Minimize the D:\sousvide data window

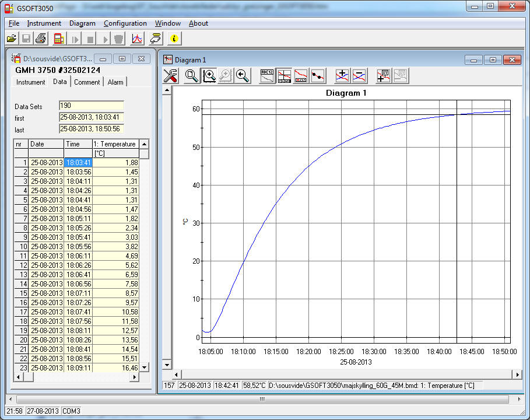(x=103, y=59)
